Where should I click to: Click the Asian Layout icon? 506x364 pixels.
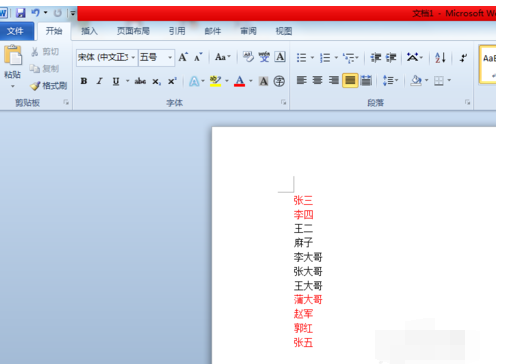point(413,57)
